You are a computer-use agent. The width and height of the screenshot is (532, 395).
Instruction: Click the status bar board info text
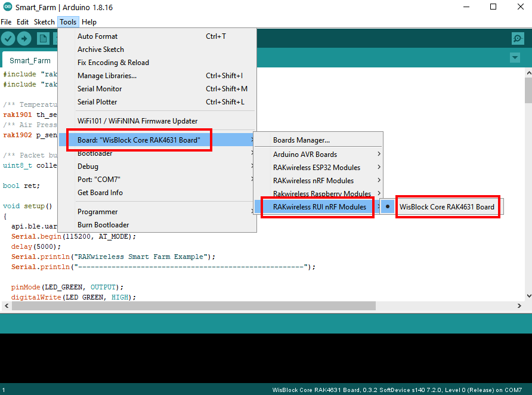click(397, 390)
